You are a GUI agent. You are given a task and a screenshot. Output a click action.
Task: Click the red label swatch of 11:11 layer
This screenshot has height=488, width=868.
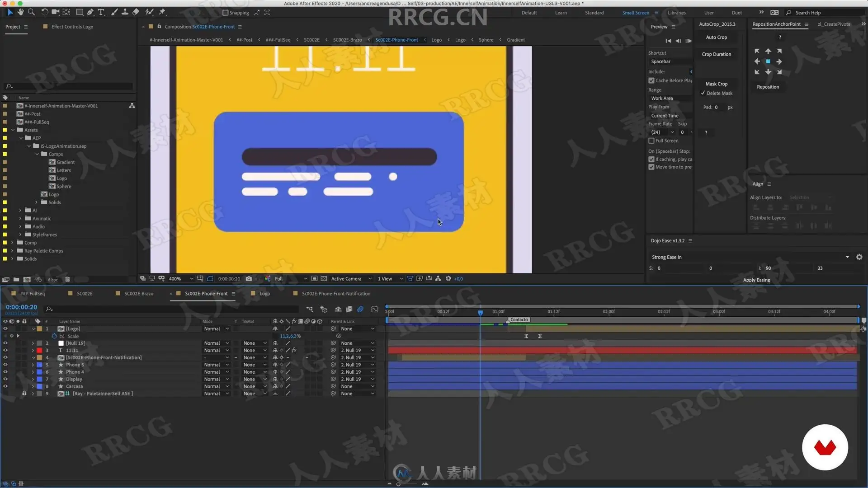pos(39,350)
